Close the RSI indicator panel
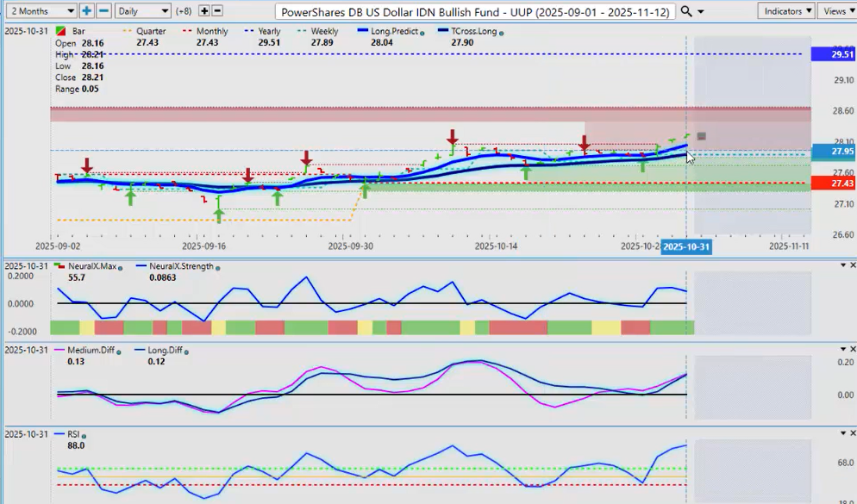The width and height of the screenshot is (857, 504). 853,434
